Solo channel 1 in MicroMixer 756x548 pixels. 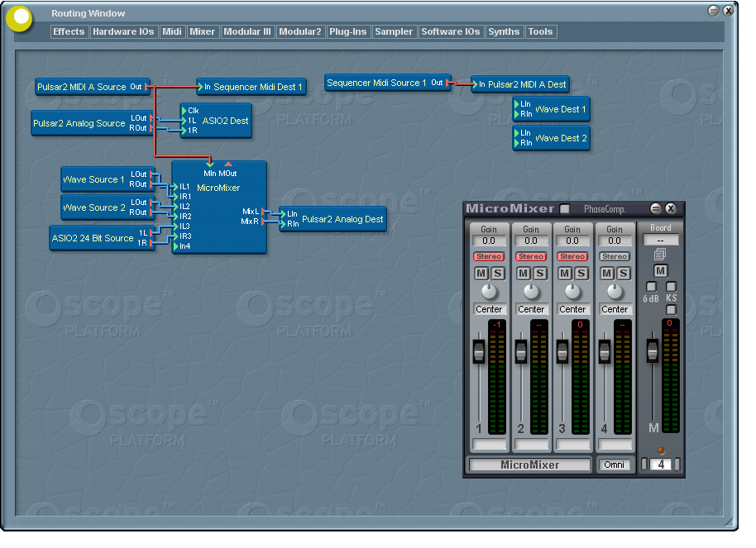point(498,274)
